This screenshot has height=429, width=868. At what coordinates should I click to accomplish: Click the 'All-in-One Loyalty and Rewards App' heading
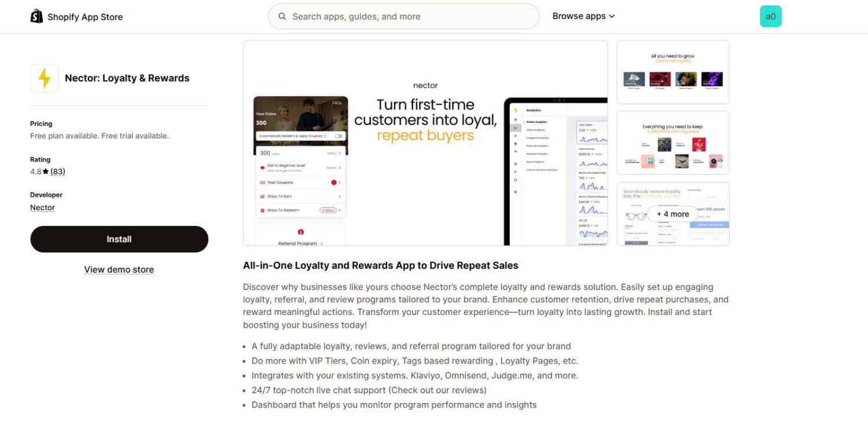pyautogui.click(x=380, y=265)
